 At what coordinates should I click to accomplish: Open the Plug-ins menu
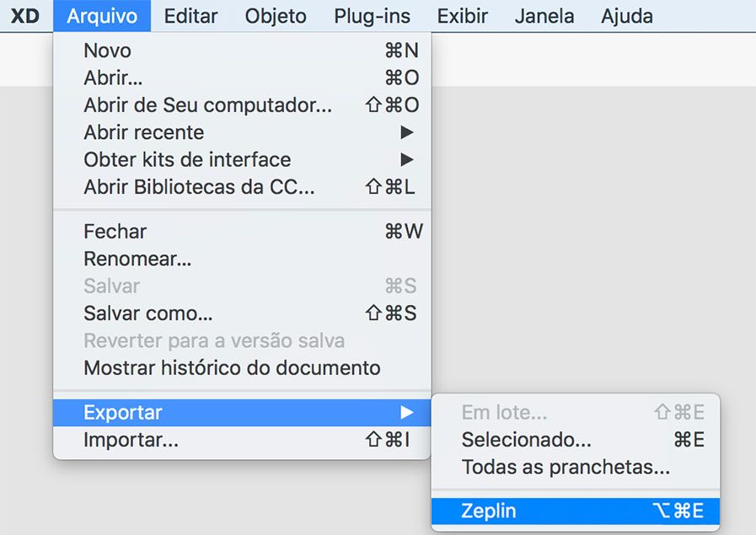[x=372, y=16]
